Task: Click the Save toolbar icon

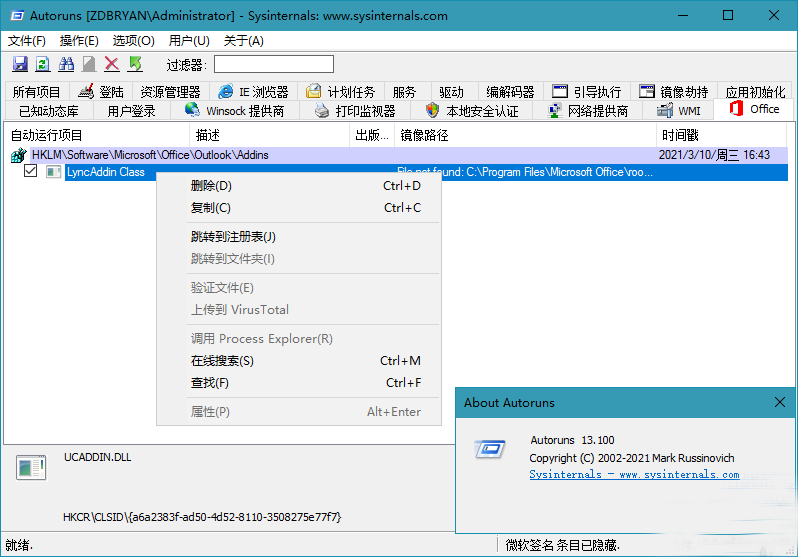Action: [20, 64]
